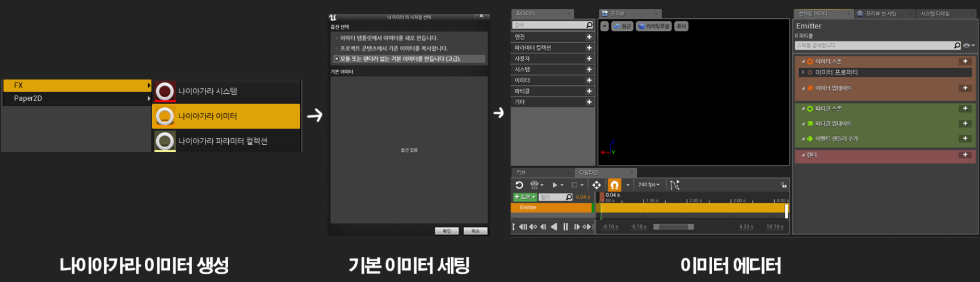Click the lock icon at timeline right
The image size is (980, 282).
coord(784,185)
